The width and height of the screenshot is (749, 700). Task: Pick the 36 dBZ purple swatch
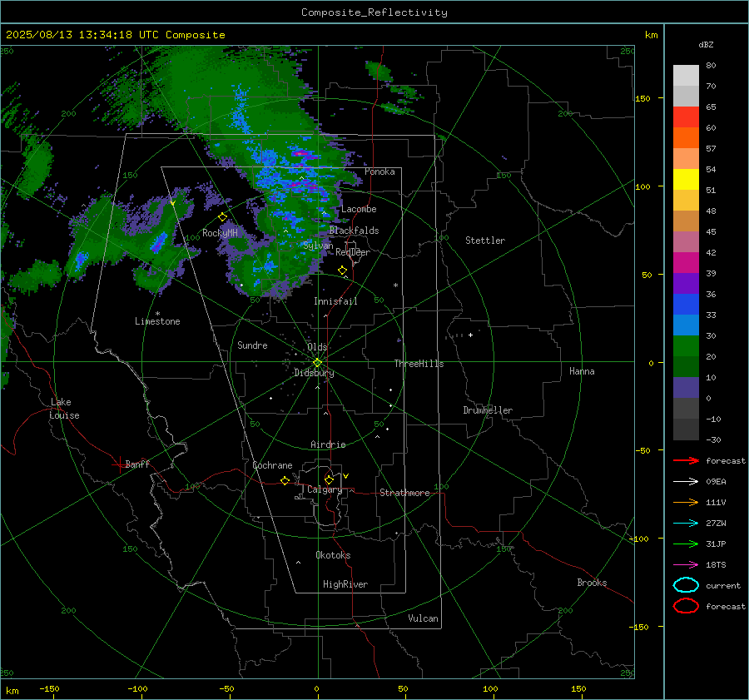click(686, 283)
